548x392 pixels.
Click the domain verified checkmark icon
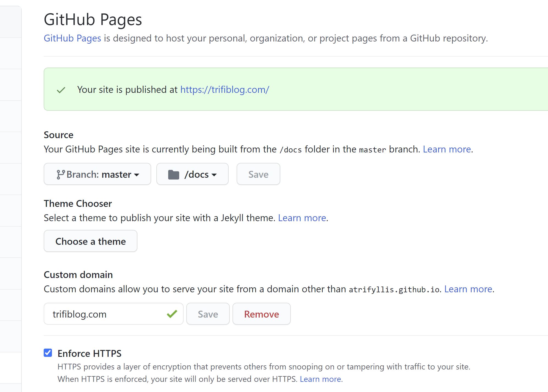[x=172, y=314]
